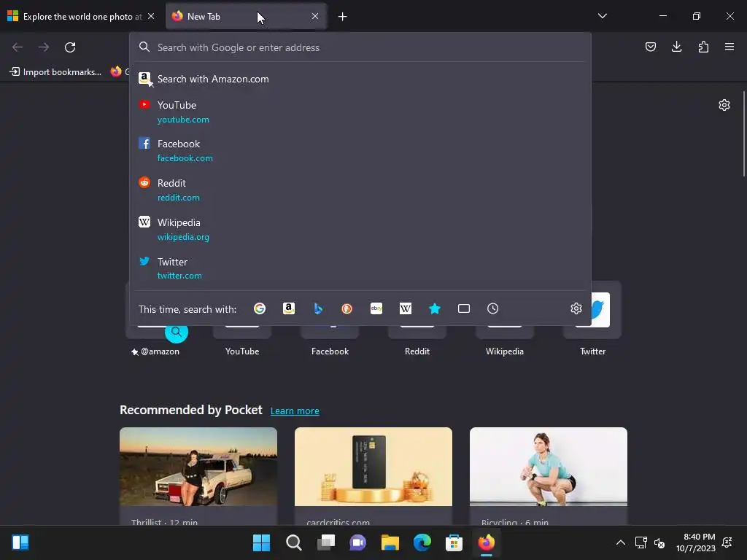This screenshot has height=560, width=747.
Task: Open the Chat icon on the taskbar
Action: (x=357, y=542)
